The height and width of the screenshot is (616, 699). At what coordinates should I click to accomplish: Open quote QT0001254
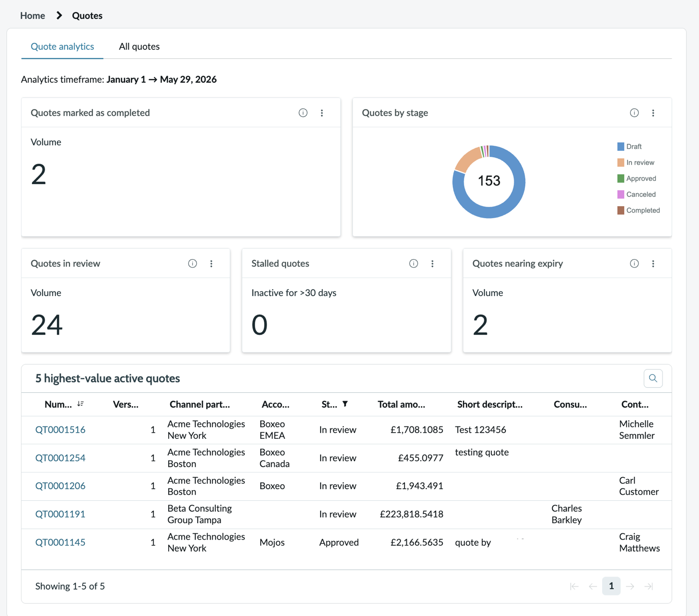(x=60, y=458)
